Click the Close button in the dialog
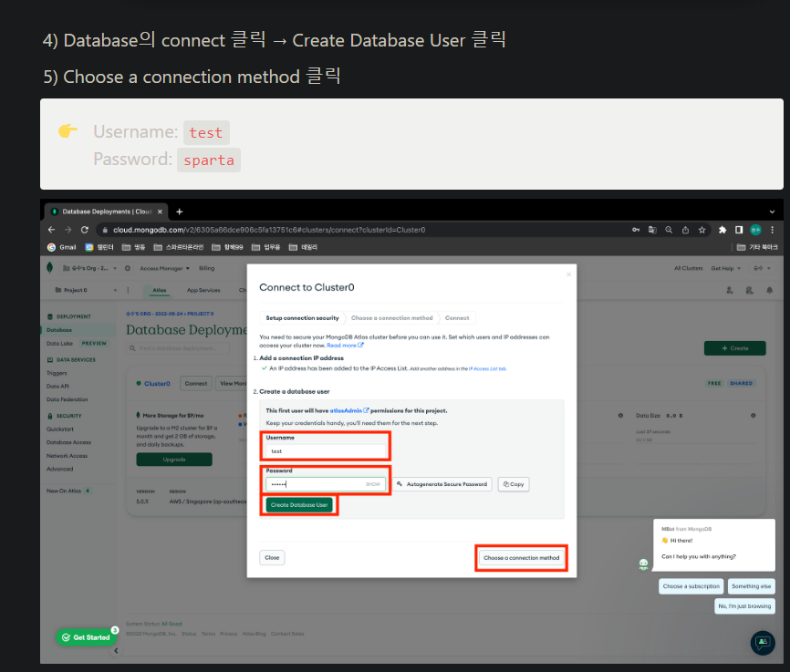The image size is (790, 672). pyautogui.click(x=272, y=558)
